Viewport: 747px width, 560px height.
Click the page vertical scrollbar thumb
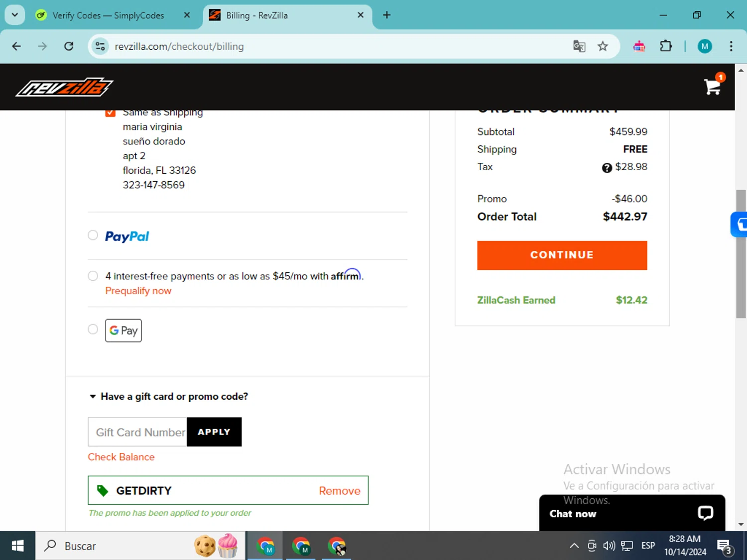[741, 254]
